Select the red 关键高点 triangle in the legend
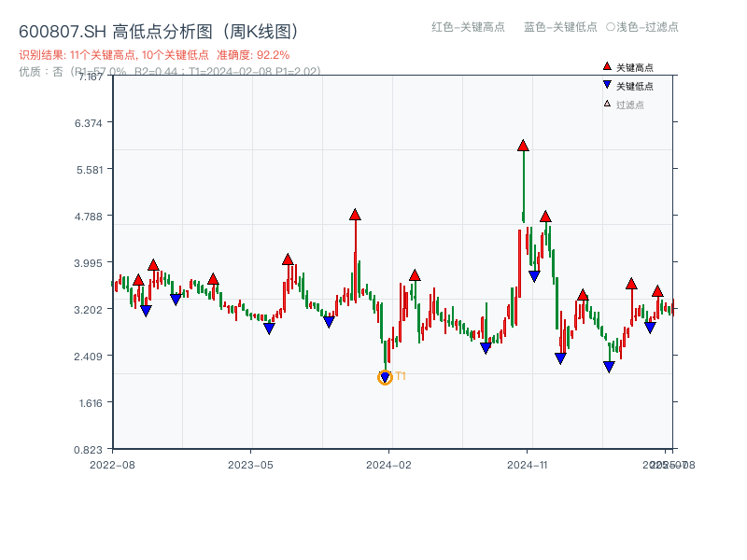The width and height of the screenshot is (747, 560). coord(607,66)
